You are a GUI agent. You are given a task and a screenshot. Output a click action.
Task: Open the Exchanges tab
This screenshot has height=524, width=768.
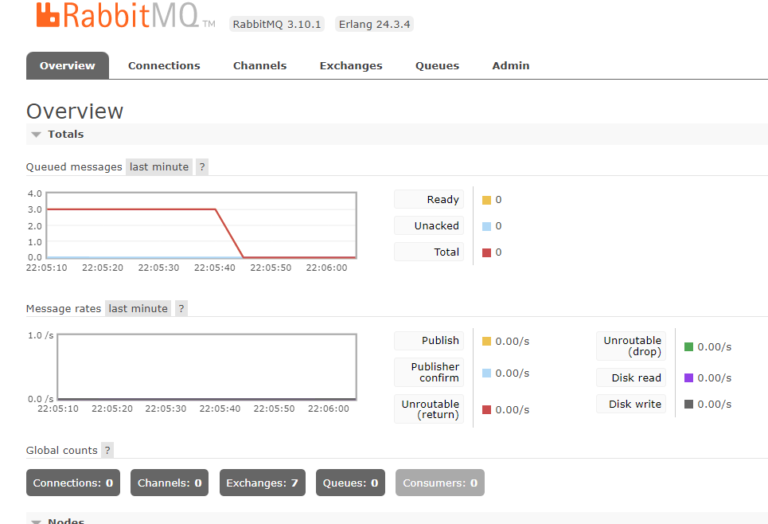[351, 66]
